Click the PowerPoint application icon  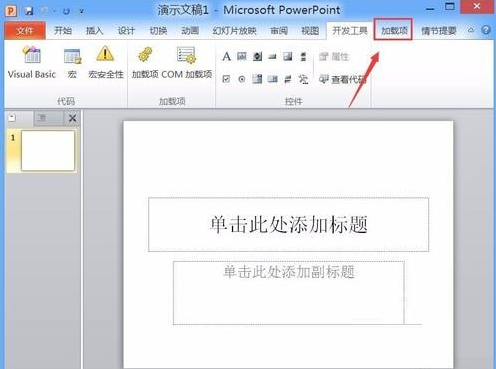(11, 11)
